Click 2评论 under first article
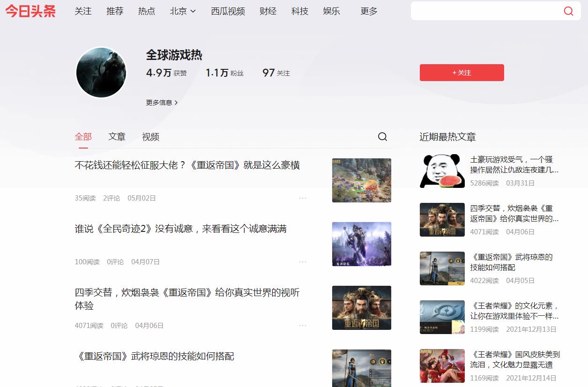 [x=112, y=198]
